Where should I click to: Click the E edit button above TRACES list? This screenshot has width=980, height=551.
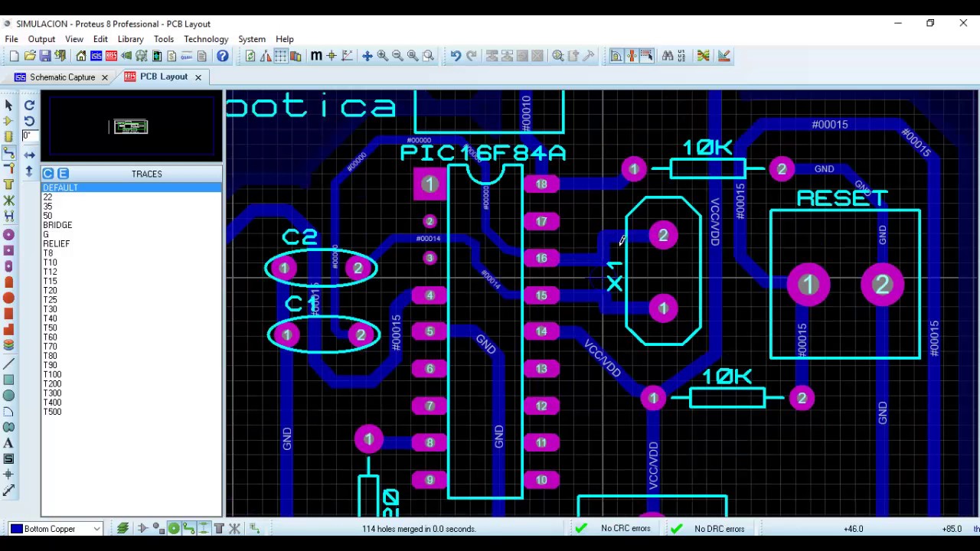(63, 174)
